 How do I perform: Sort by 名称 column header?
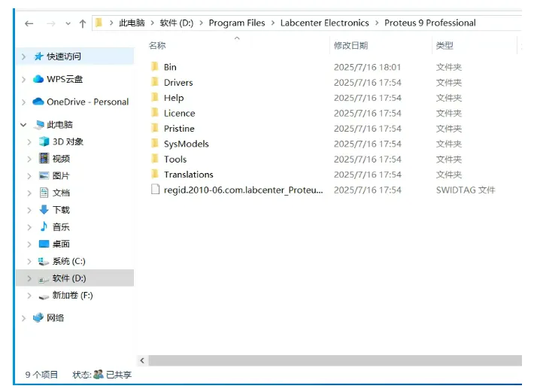[x=157, y=45]
